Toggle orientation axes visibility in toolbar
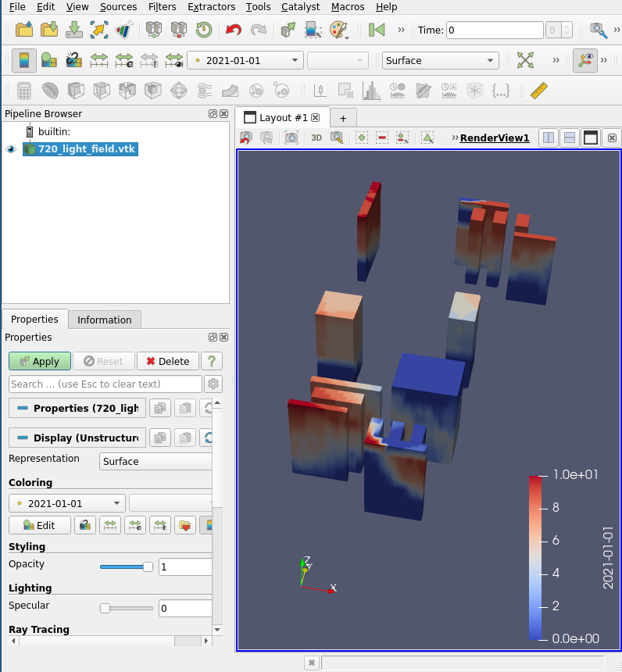622x672 pixels. tap(584, 60)
